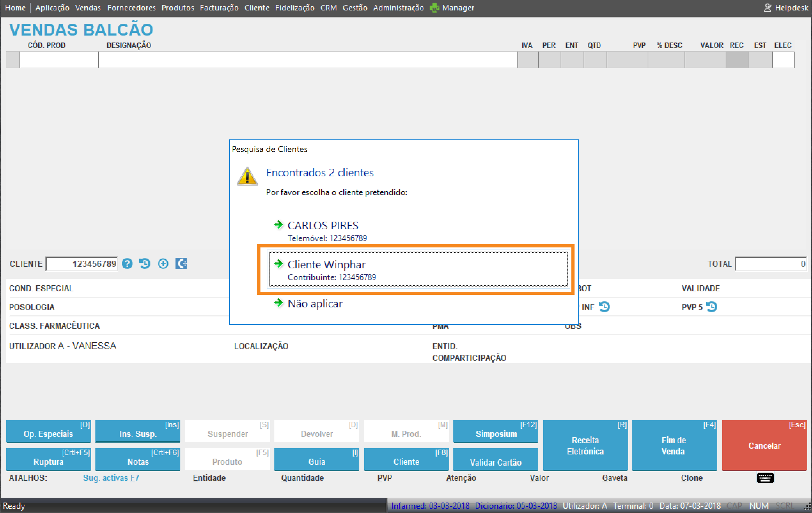Click the Fim de Venda button
The image size is (812, 513).
[674, 445]
